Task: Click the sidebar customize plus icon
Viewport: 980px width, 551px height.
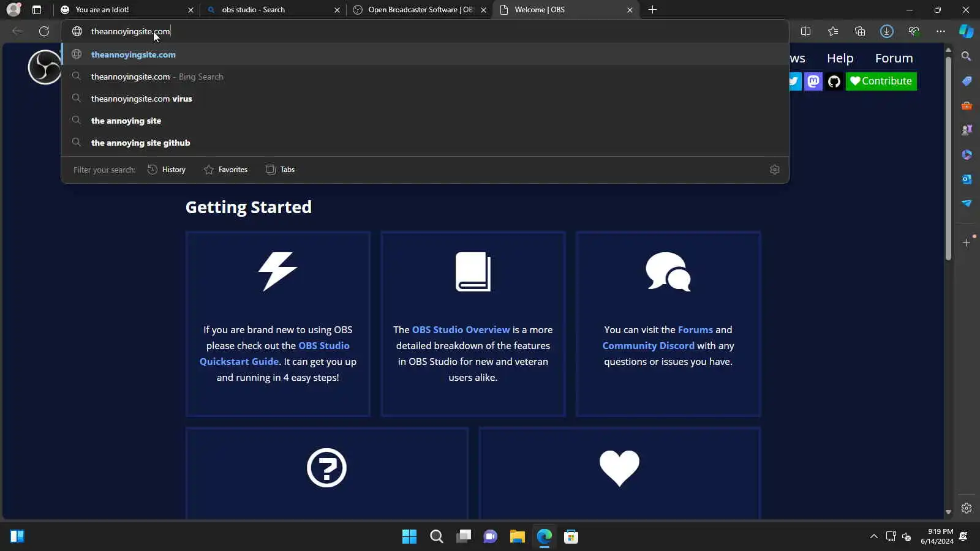Action: point(967,242)
